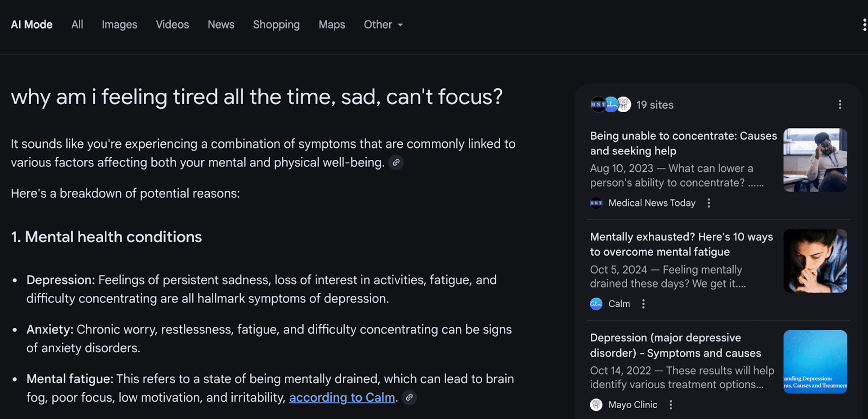Viewport: 868px width, 419px height.
Task: Switch to the Videos tab
Action: [x=173, y=25]
